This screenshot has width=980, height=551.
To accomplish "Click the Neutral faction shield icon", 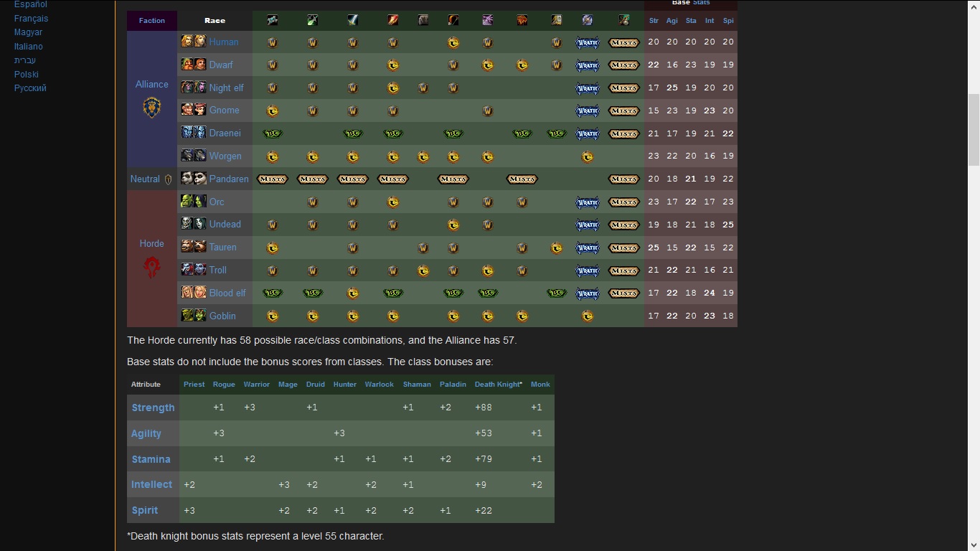I will 169,179.
